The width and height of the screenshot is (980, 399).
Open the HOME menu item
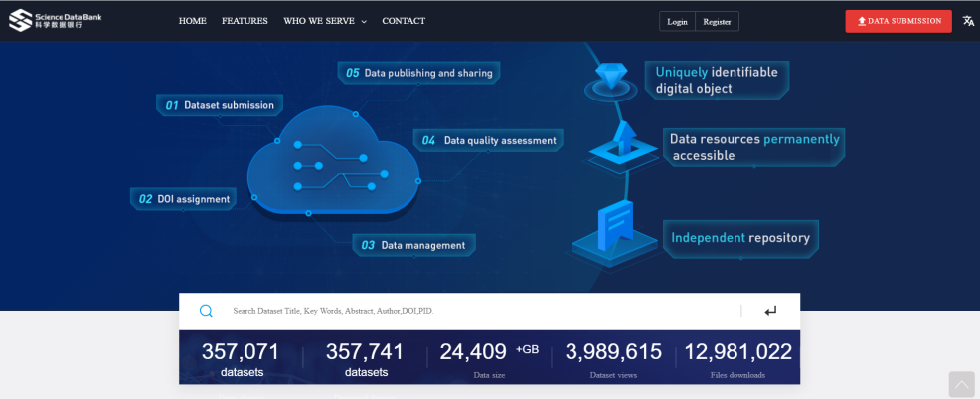tap(192, 21)
